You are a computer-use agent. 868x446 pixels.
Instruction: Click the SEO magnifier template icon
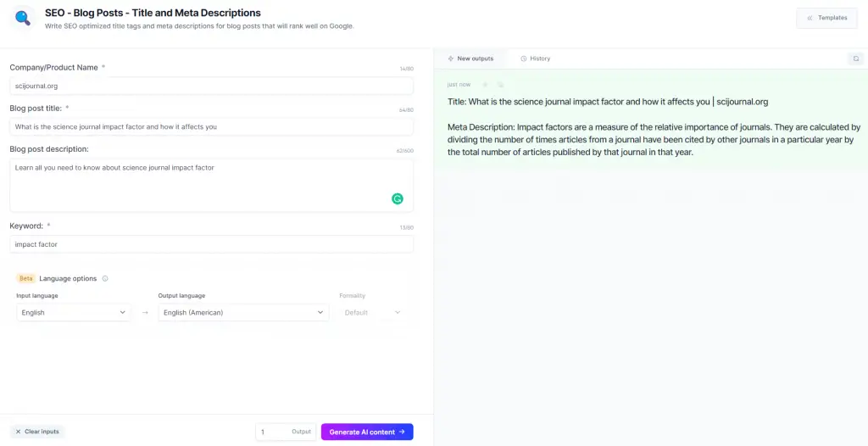click(23, 19)
